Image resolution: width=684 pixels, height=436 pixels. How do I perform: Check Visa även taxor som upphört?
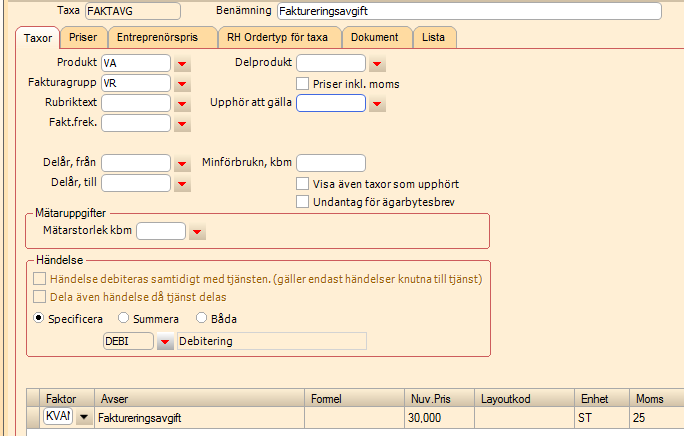click(303, 184)
